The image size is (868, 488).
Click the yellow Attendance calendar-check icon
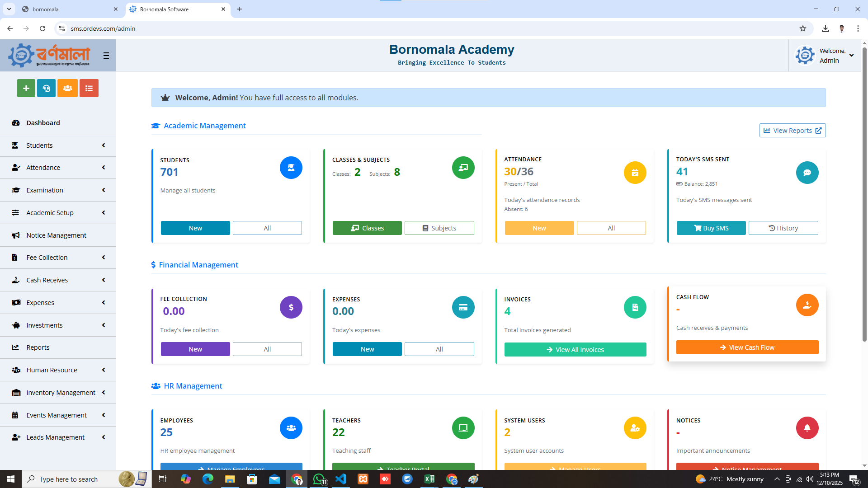[635, 173]
